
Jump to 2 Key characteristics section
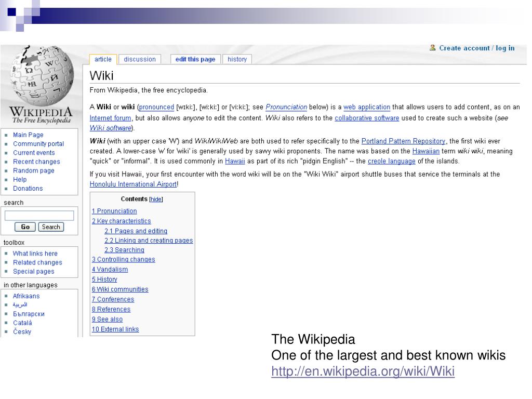click(121, 221)
